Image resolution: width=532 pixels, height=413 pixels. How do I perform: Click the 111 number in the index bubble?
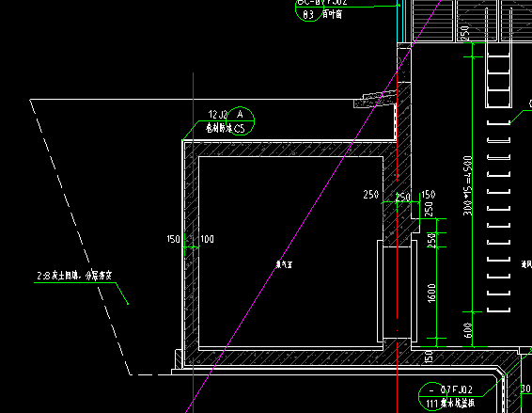point(431,404)
